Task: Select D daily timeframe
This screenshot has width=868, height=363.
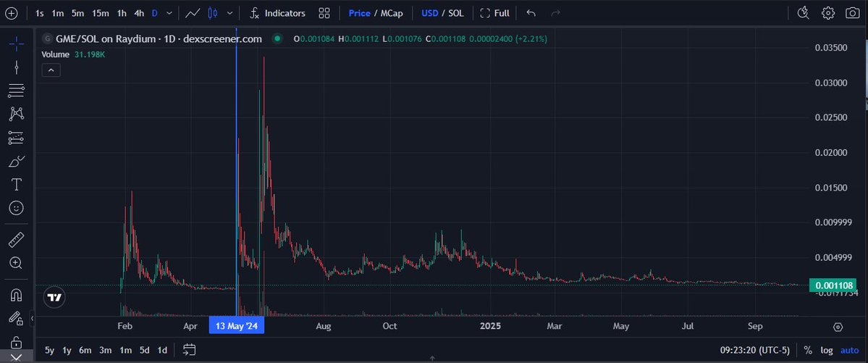Action: 154,13
